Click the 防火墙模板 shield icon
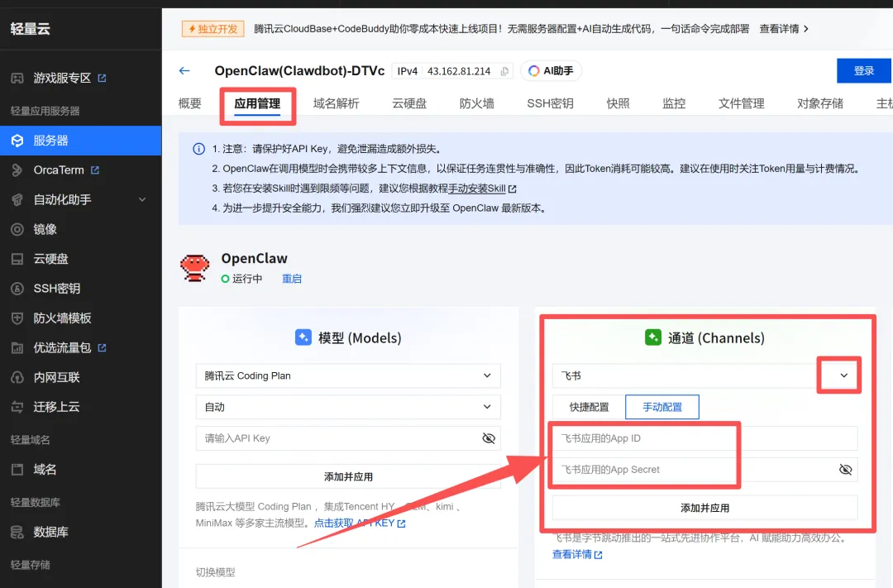Image resolution: width=893 pixels, height=588 pixels. (x=17, y=318)
